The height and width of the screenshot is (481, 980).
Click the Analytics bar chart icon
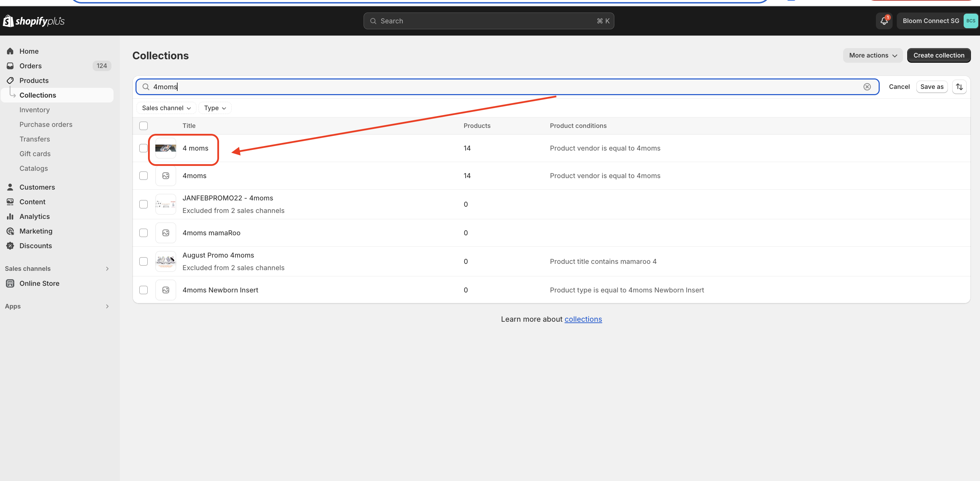click(10, 216)
